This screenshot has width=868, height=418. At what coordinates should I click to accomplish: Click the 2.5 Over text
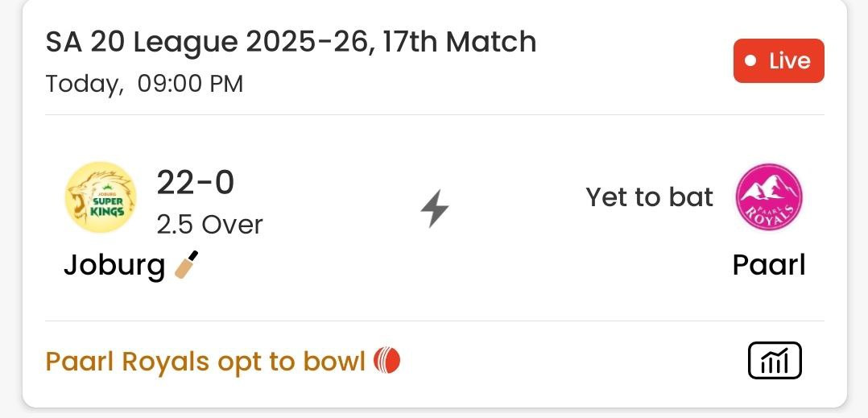point(209,225)
